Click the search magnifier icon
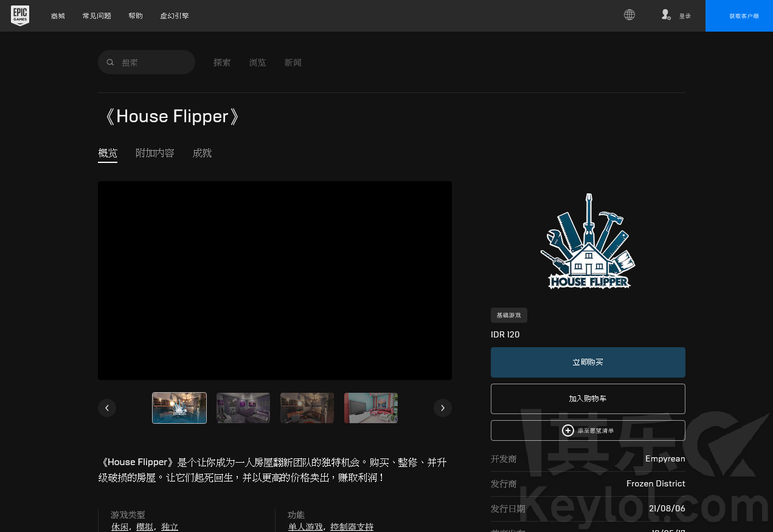 tap(110, 62)
